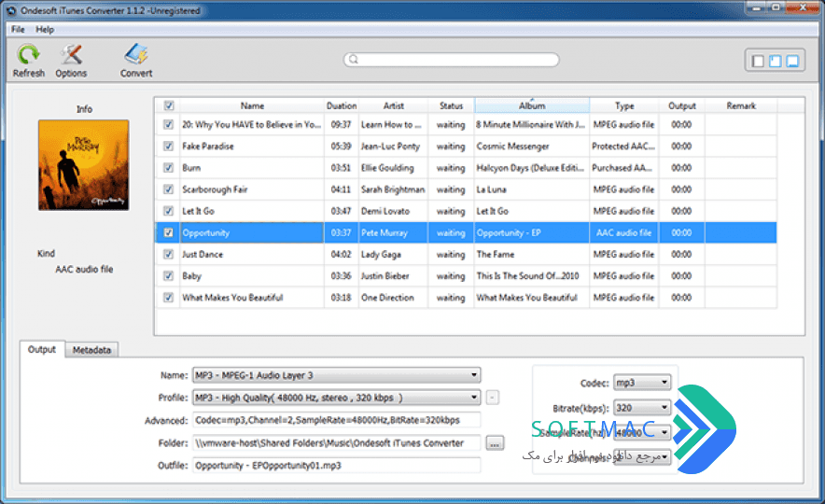
Task: Toggle the select-all header checkbox
Action: tap(168, 105)
